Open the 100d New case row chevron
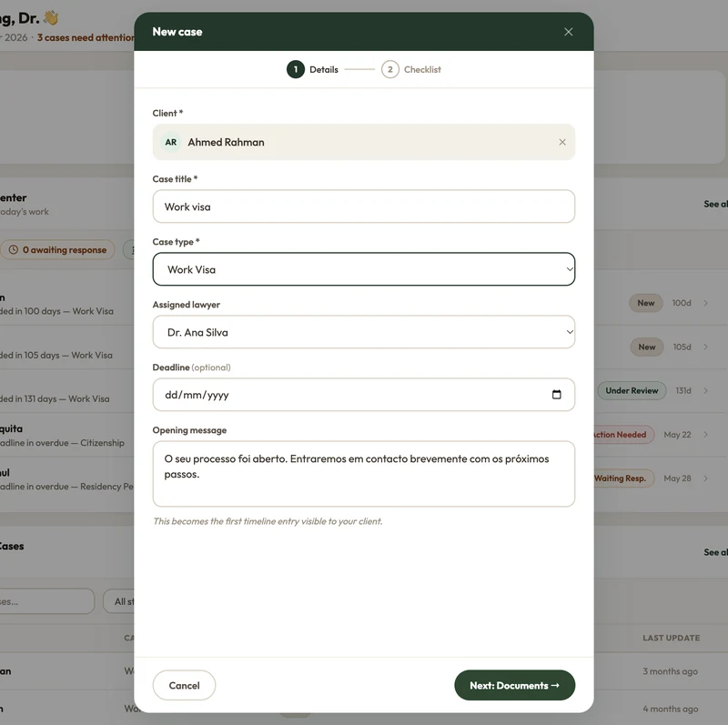 [x=705, y=303]
